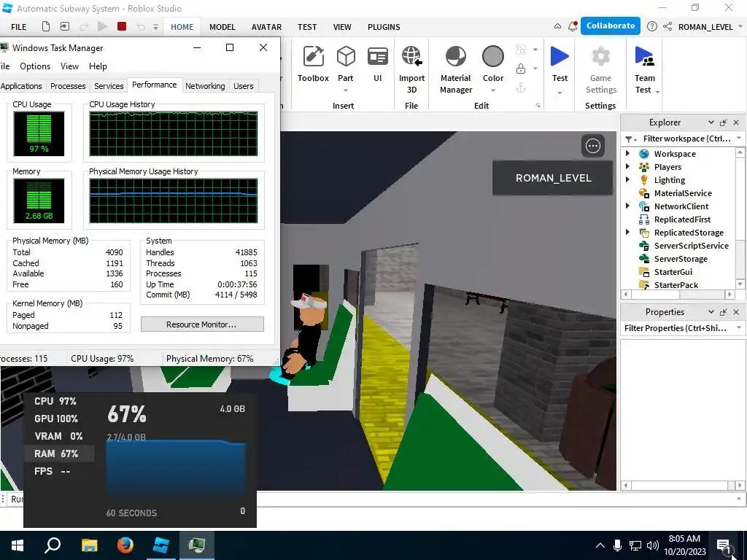Select Workspace in Explorer
This screenshot has height=560, width=747.
pyautogui.click(x=675, y=154)
